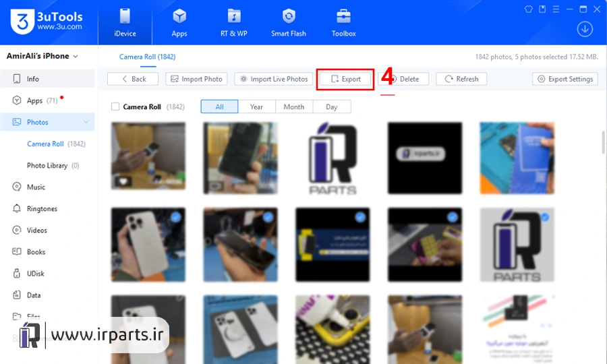Click the skin theme shirt icon

pos(528,9)
